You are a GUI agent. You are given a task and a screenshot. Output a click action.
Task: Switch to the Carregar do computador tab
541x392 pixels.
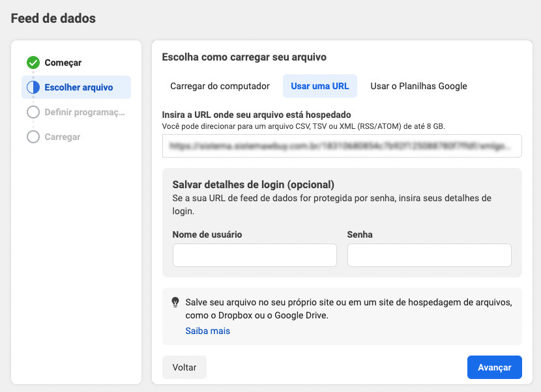point(220,86)
